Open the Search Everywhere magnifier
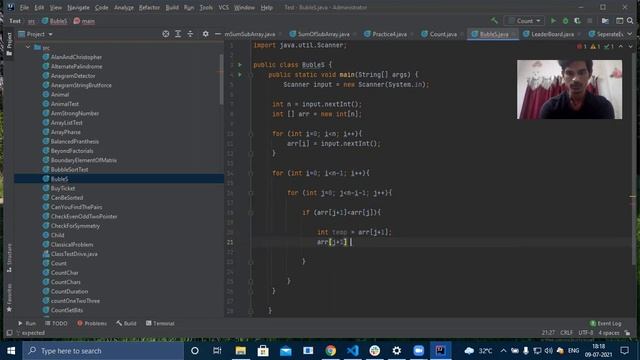Screen dimensions: 640x360 [x=630, y=20]
